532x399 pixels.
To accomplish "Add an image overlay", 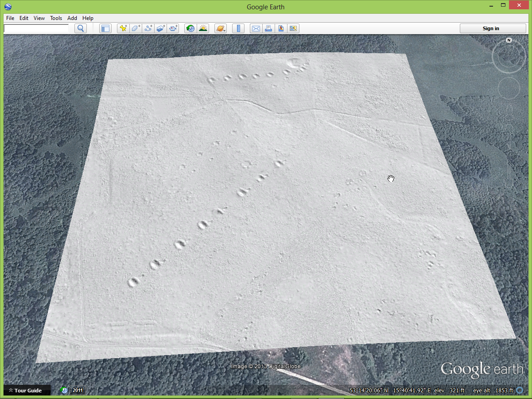I will click(x=160, y=28).
